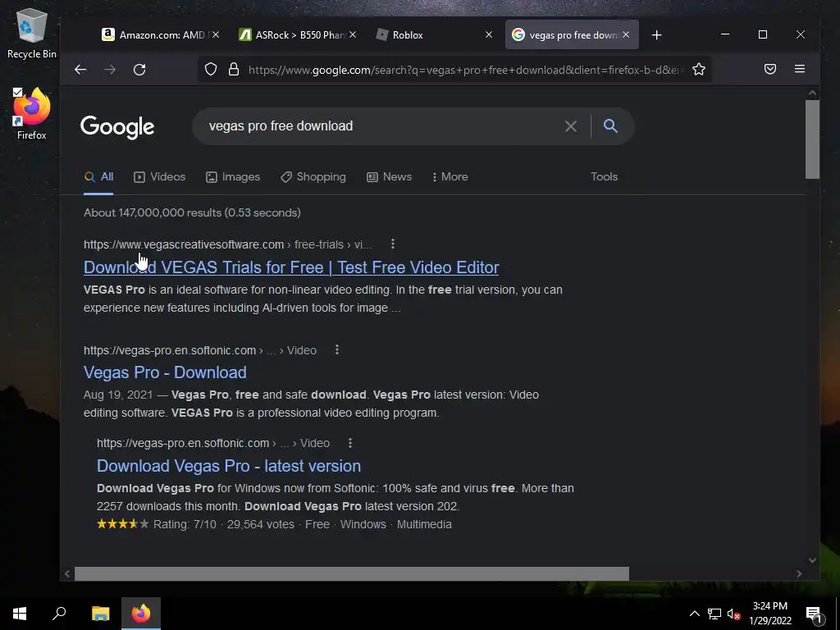Click the scroll up arrow
The height and width of the screenshot is (630, 840).
click(812, 94)
